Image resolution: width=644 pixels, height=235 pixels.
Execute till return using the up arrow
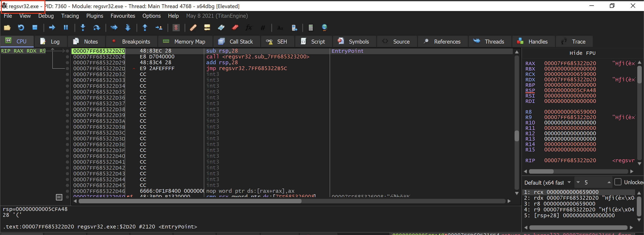(x=145, y=27)
